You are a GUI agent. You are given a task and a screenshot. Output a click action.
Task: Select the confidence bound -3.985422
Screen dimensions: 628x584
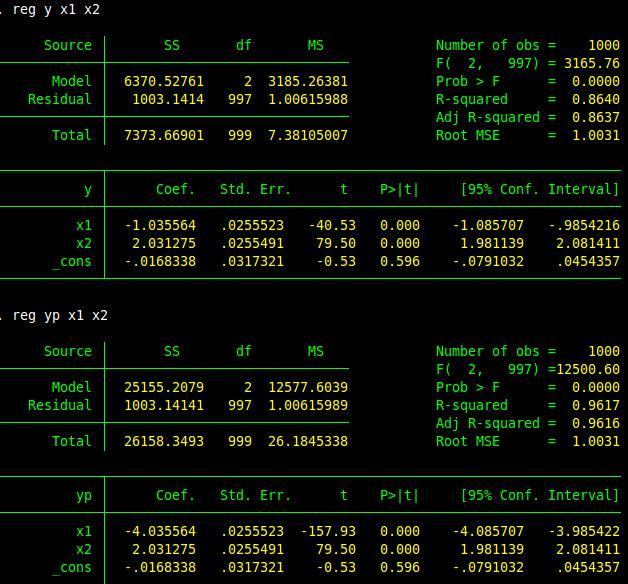[x=584, y=531]
